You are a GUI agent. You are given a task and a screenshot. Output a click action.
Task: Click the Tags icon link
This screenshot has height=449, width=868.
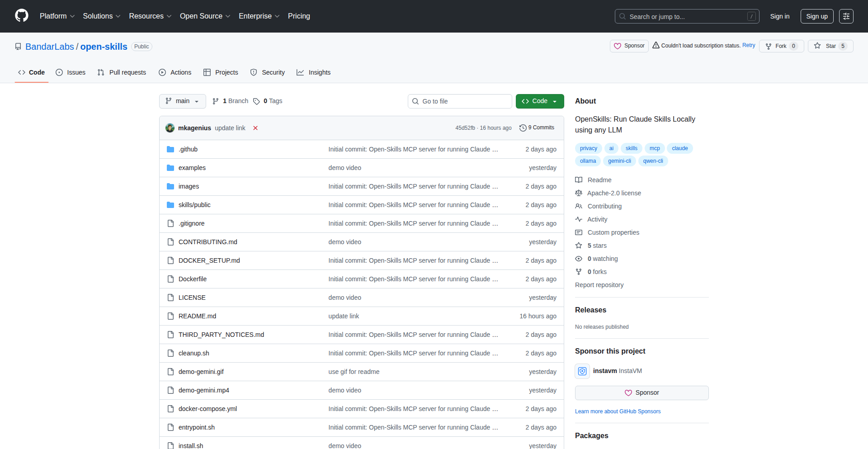(x=256, y=101)
